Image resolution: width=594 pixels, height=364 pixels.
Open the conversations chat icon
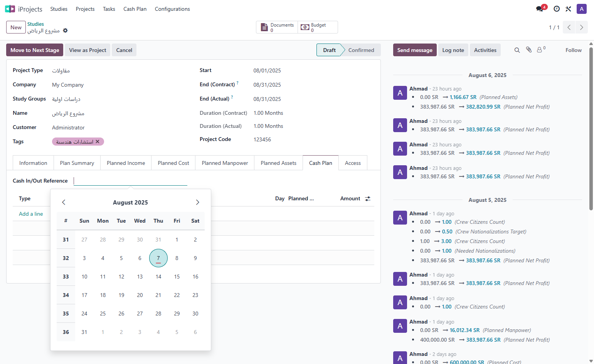540,9
